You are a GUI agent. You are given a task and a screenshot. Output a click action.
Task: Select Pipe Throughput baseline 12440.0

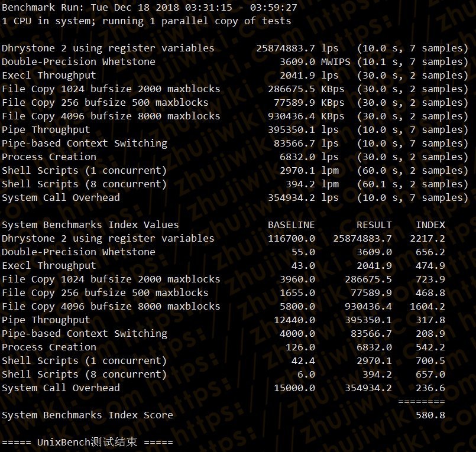[294, 320]
